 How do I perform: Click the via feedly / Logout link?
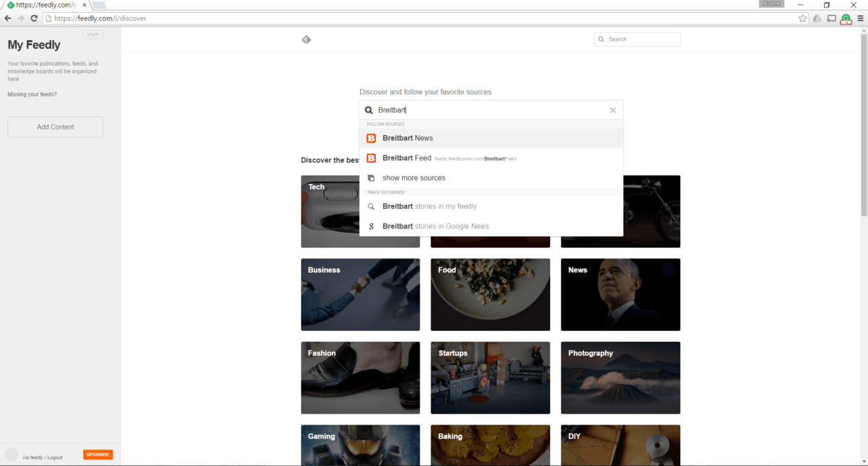click(43, 457)
